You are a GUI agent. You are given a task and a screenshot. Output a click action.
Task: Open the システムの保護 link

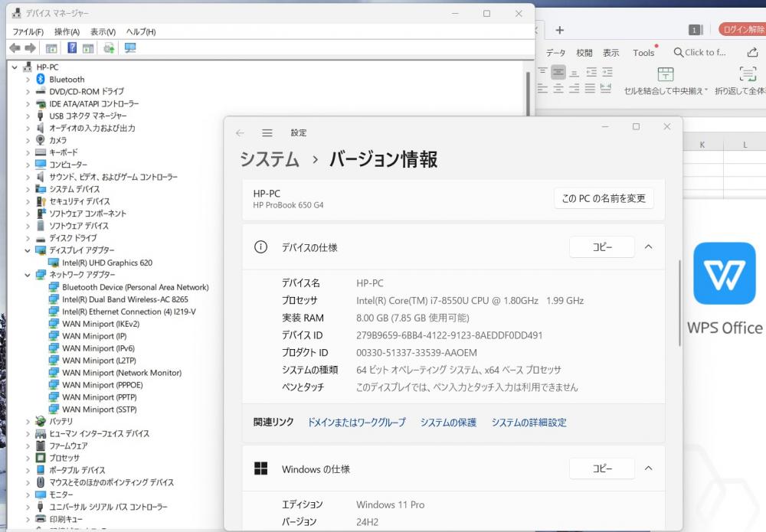(448, 423)
